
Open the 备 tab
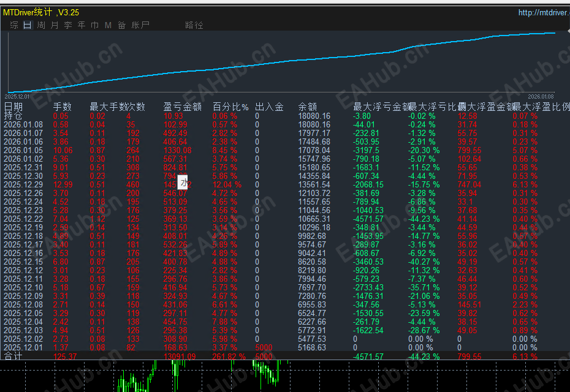click(121, 25)
